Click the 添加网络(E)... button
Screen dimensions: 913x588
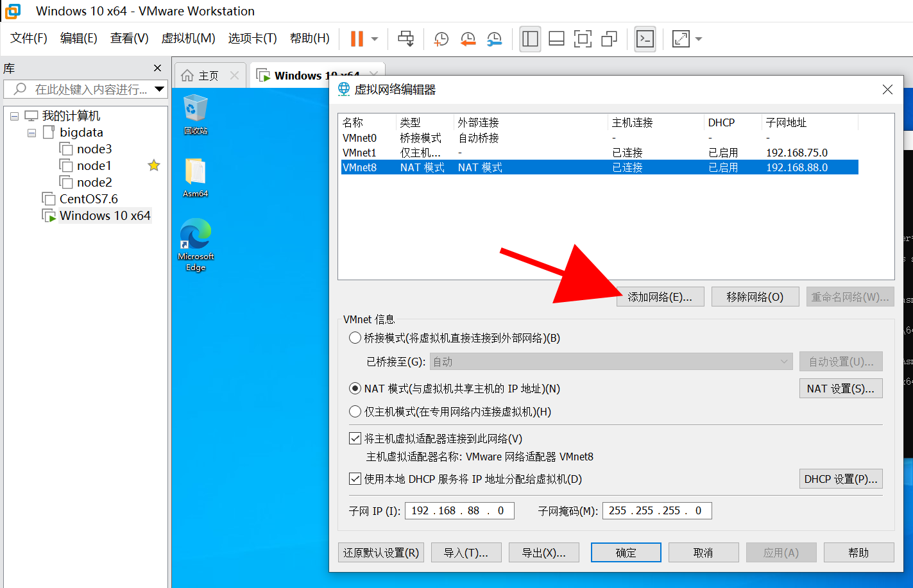click(x=660, y=297)
